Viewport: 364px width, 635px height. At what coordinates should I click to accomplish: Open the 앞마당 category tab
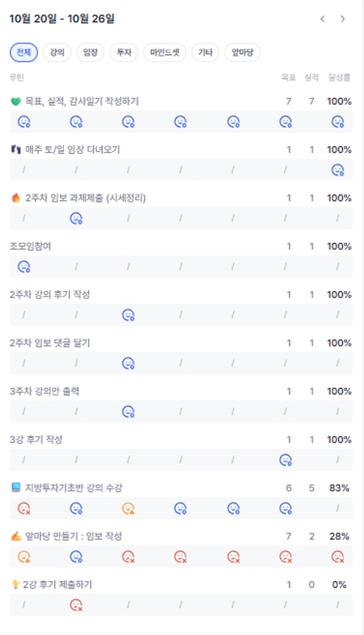(242, 53)
